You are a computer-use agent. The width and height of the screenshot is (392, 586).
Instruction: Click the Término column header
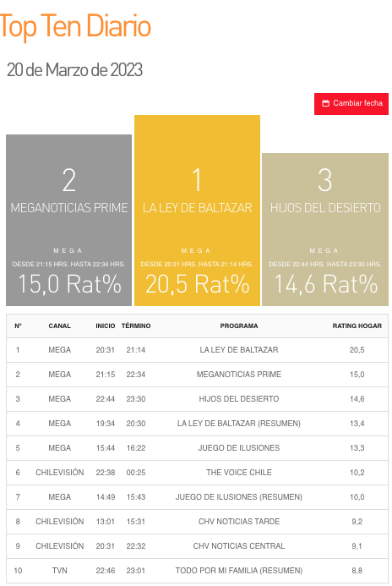(136, 326)
